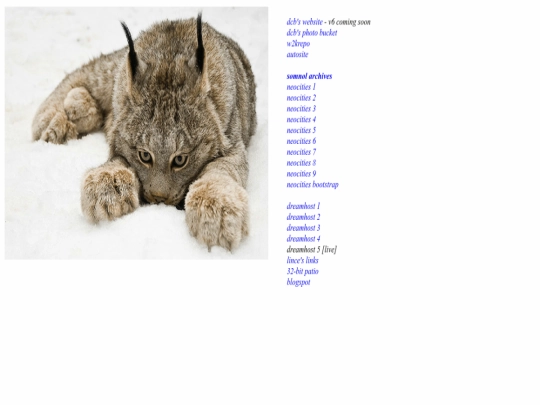Open the neocities 6 archive
Viewport: 540px width, 405px height.
(301, 141)
